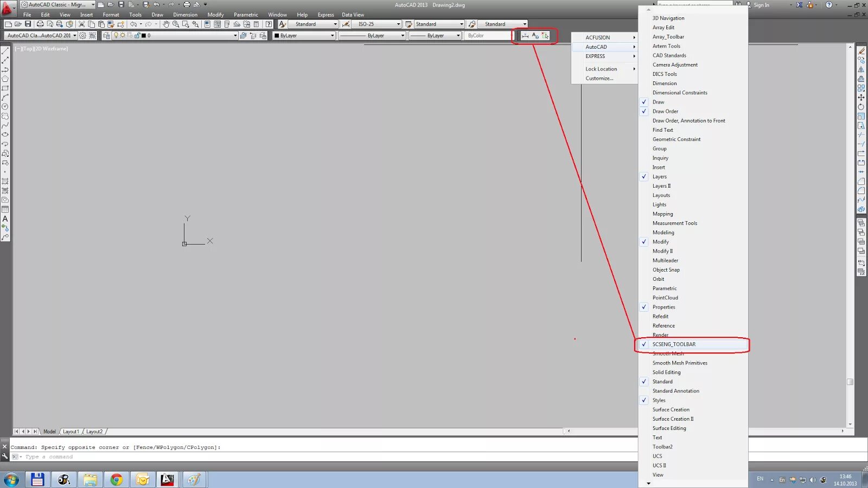Viewport: 868px width, 488px height.
Task: Select the Move tool in Modify toolbar
Action: click(861, 98)
